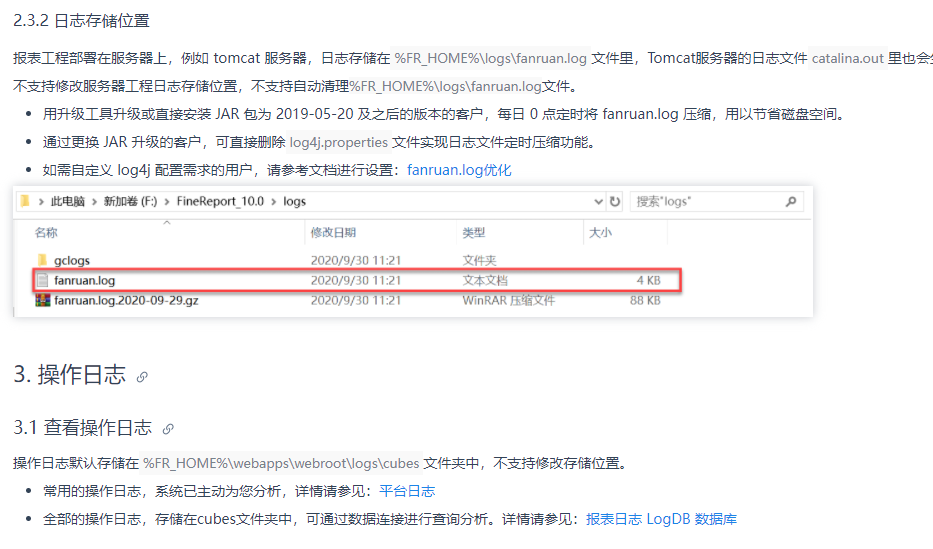This screenshot has width=933, height=549.
Task: Click the 文件夹 type cell
Action: tap(479, 261)
